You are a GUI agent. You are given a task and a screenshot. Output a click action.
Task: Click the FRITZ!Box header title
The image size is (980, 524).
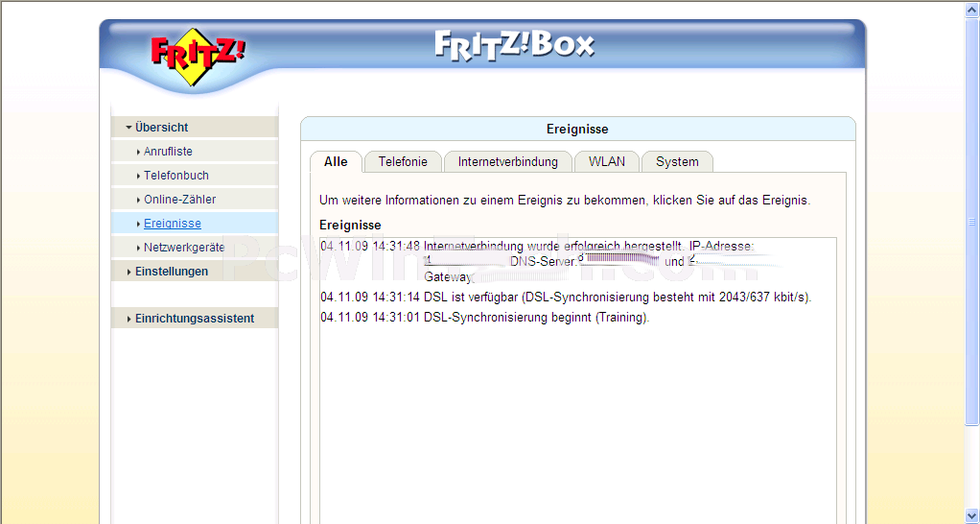coord(514,46)
